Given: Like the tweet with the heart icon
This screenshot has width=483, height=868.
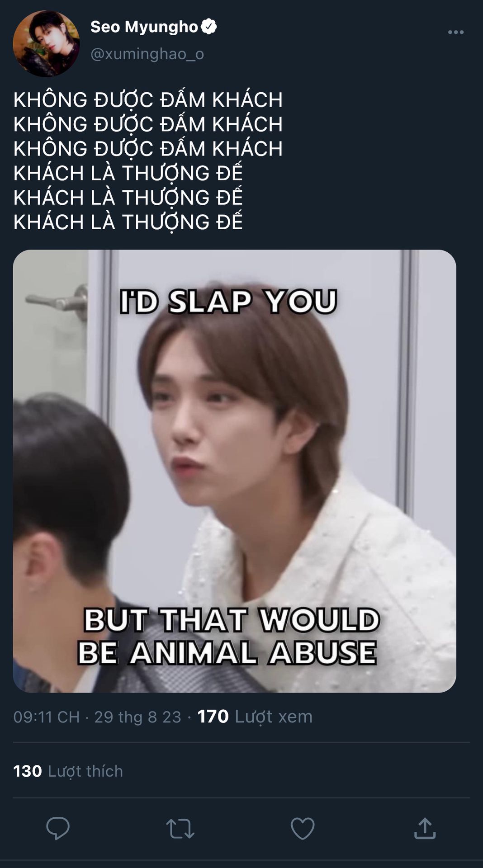Looking at the screenshot, I should 302,829.
